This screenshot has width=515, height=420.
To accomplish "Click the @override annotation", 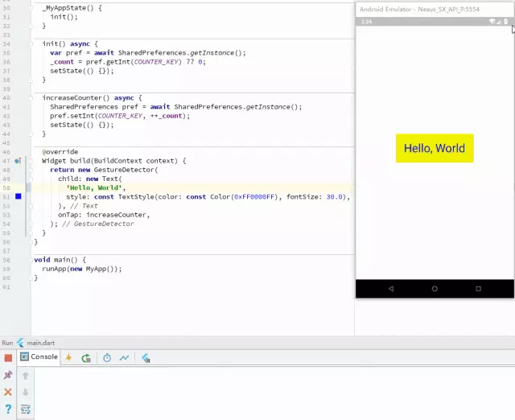I will coord(60,152).
